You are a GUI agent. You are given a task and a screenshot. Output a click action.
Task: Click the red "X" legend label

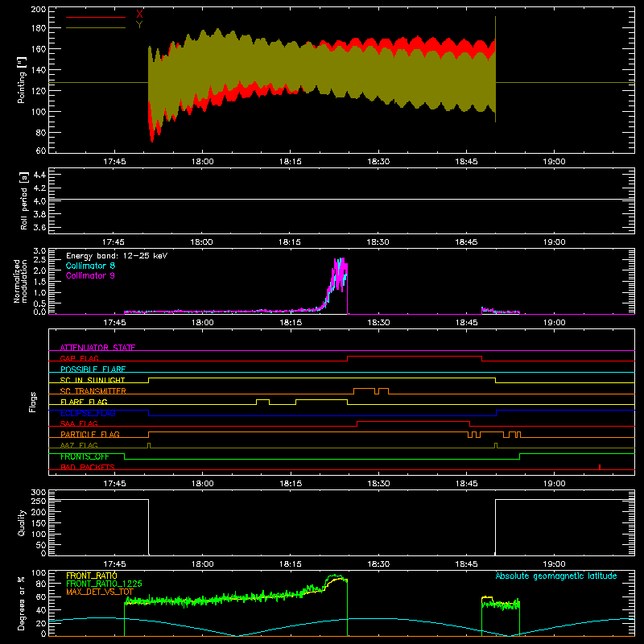(x=139, y=14)
